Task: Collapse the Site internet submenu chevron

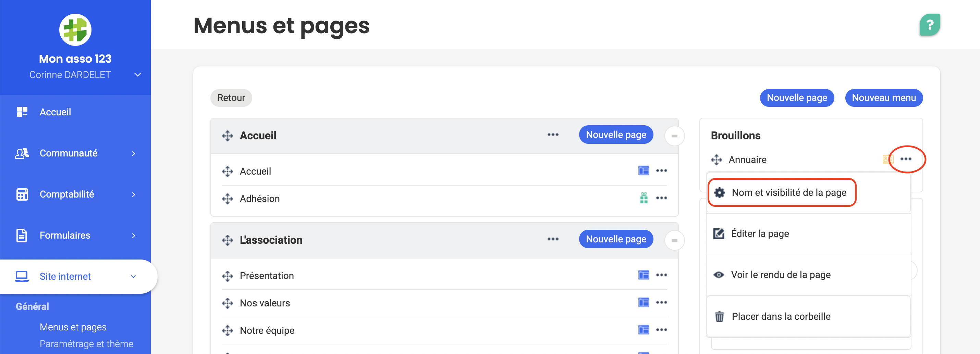Action: (x=134, y=277)
